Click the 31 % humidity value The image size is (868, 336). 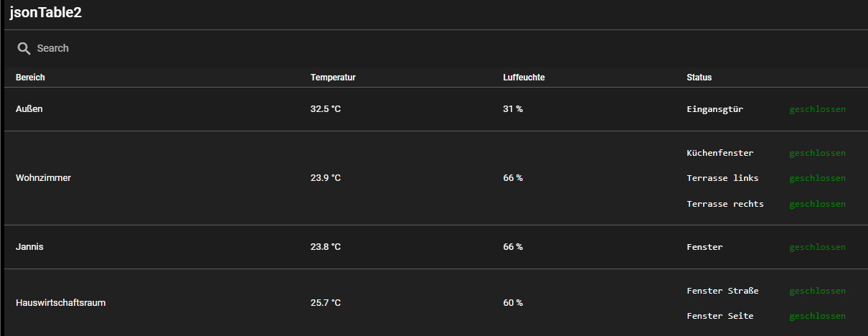513,109
